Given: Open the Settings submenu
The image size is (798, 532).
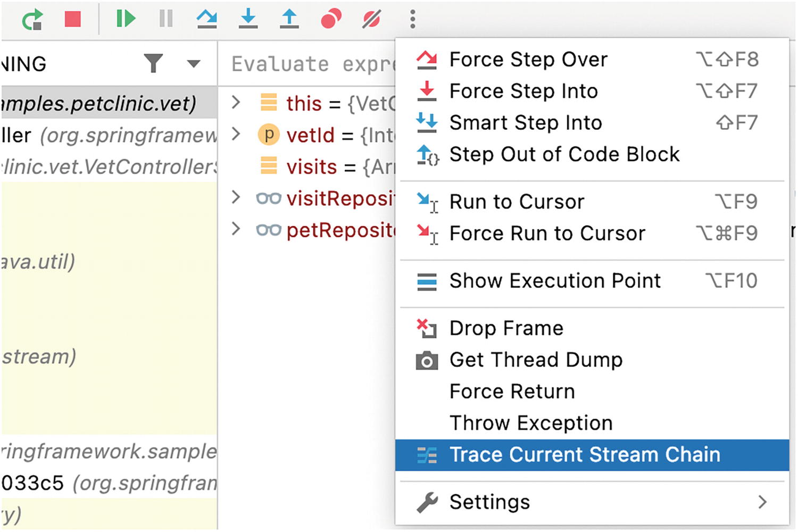Looking at the screenshot, I should (489, 502).
